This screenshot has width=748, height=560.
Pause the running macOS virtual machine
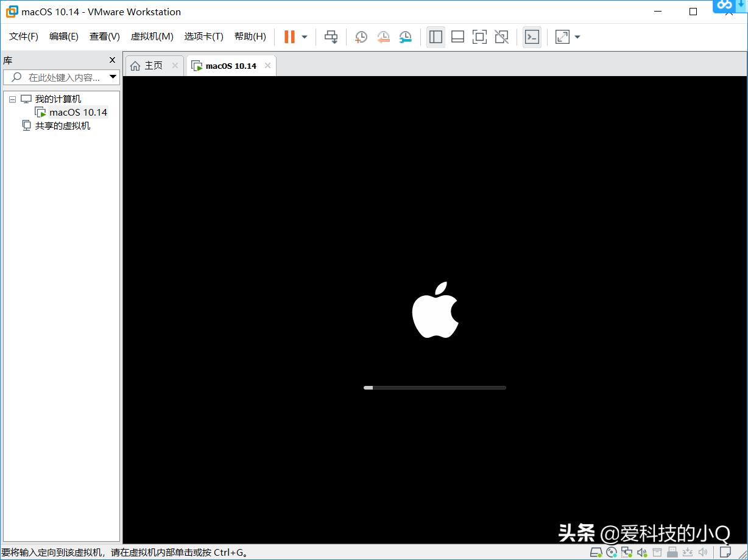tap(288, 37)
